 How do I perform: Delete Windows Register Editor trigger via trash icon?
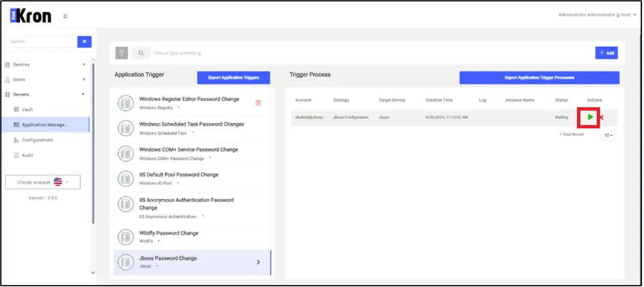tap(258, 102)
